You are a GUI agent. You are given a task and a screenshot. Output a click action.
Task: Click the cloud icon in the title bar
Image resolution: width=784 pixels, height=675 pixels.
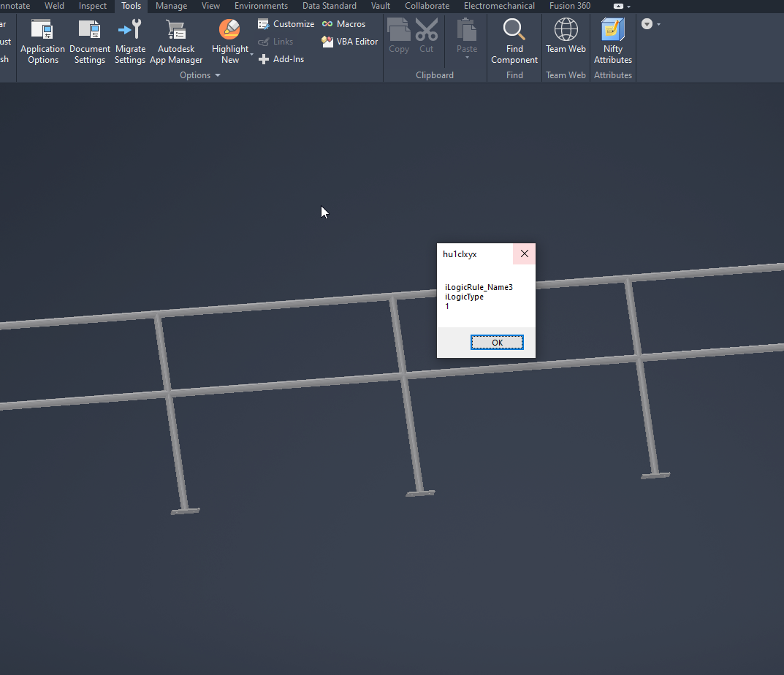[617, 6]
